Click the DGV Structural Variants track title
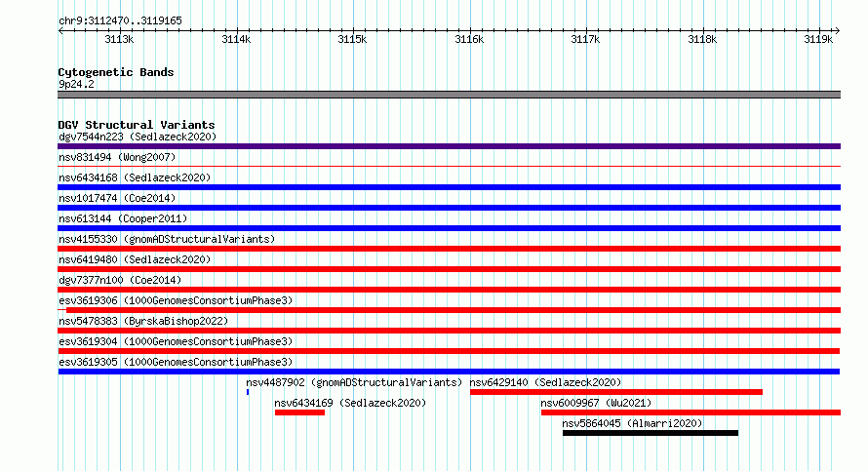The width and height of the screenshot is (868, 471). pyautogui.click(x=137, y=125)
